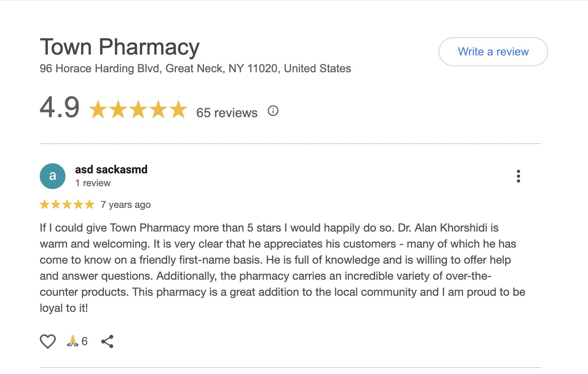
Task: Click the Town Pharmacy heading
Action: tap(120, 47)
